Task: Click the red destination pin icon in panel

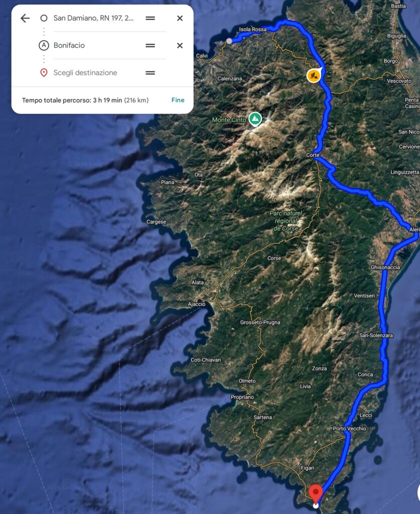Action: 44,73
